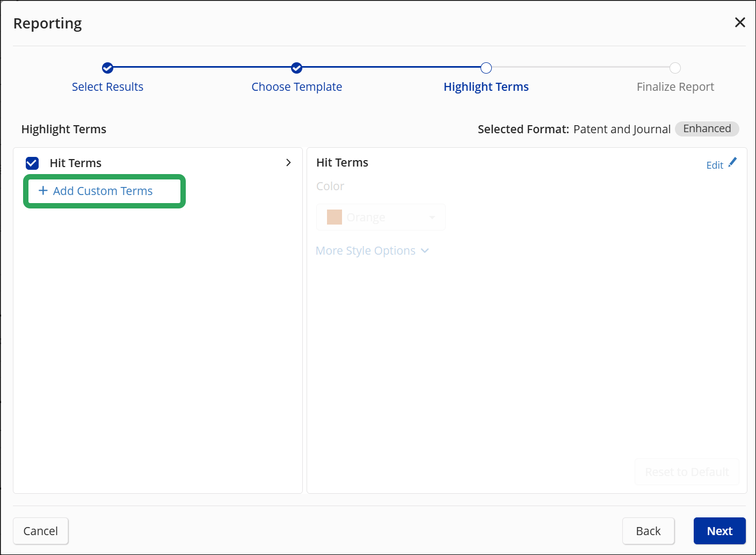Click the Finalize Report step circle
This screenshot has height=555, width=756.
(675, 68)
